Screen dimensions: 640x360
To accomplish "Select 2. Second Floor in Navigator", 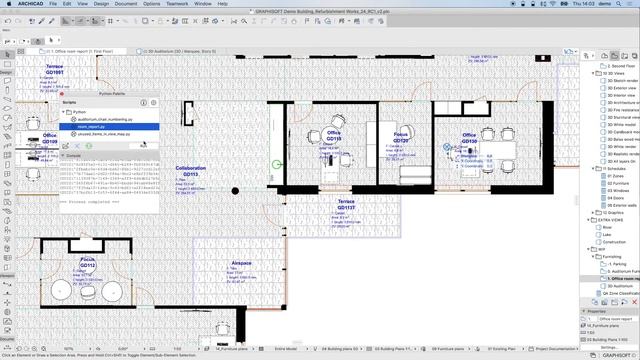I will point(621,66).
